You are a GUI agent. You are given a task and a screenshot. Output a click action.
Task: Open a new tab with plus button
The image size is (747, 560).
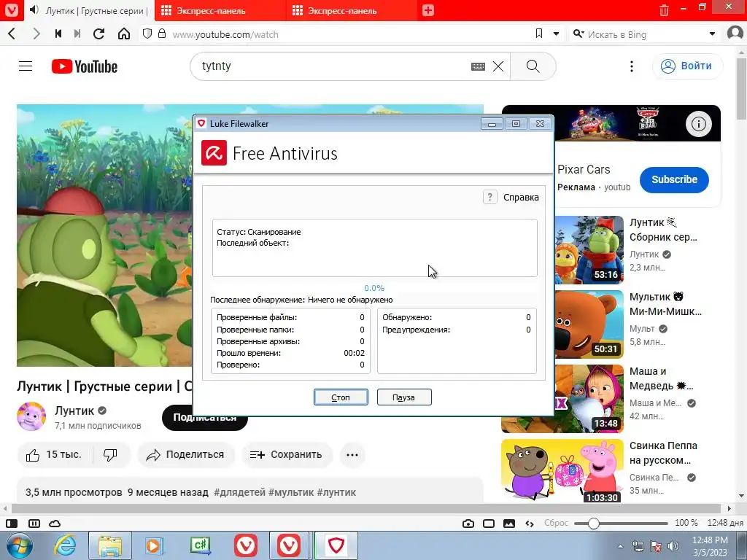pos(427,10)
